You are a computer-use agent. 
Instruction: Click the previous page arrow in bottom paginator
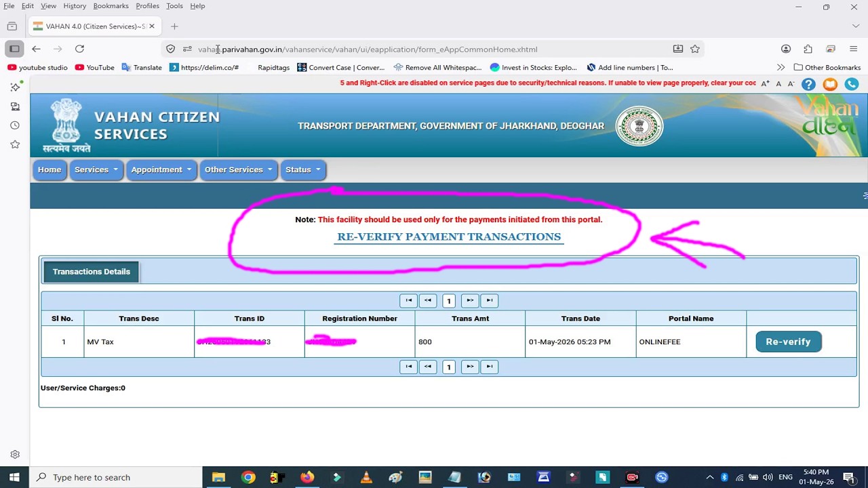(427, 367)
